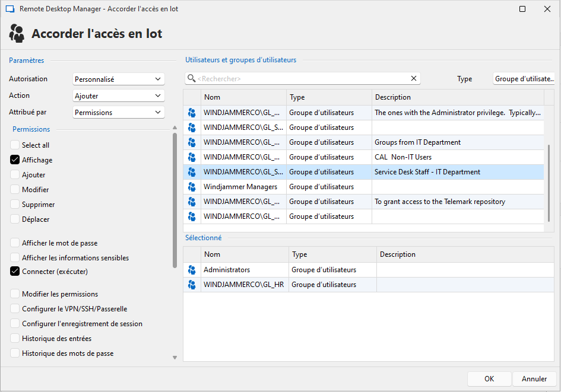Check Configurer le VPN/SSH/Passerelle
The image size is (561, 392).
click(x=15, y=309)
